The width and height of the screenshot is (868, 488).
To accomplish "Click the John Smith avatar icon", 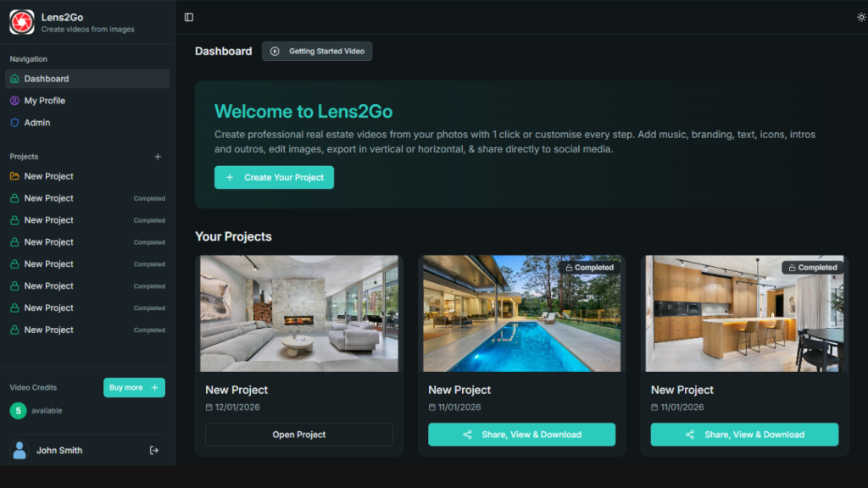I will [19, 451].
